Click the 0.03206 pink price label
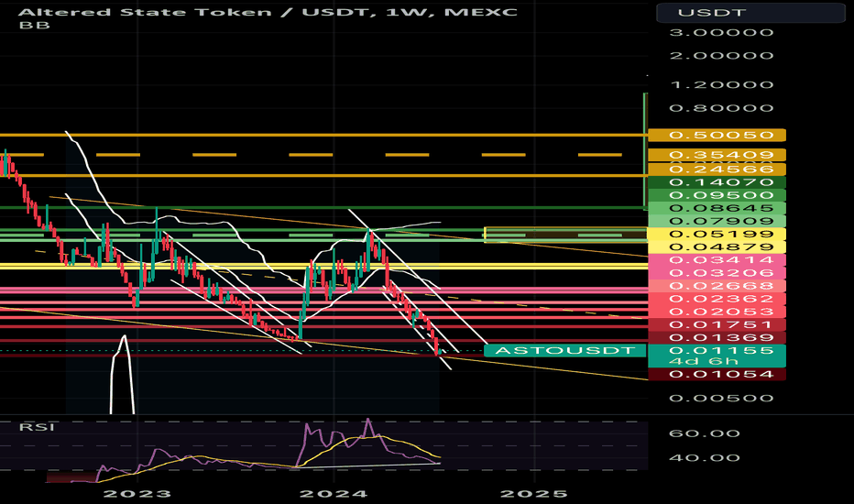Viewport: 854px width, 504px height. tap(717, 273)
